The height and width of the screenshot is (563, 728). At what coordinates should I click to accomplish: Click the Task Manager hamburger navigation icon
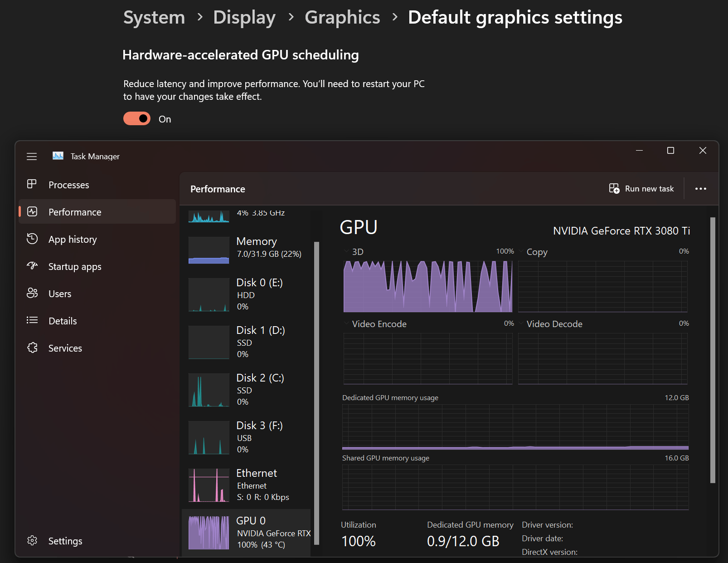[x=32, y=157]
